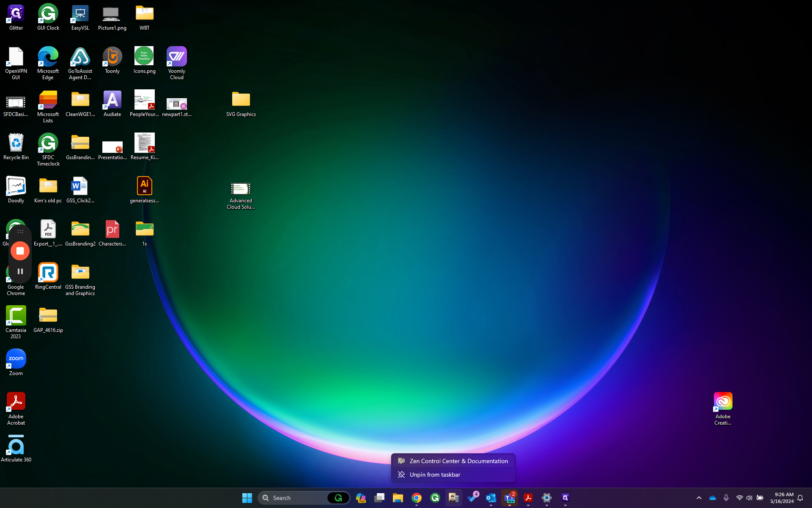Select the Audiate desktop shortcut

click(112, 104)
